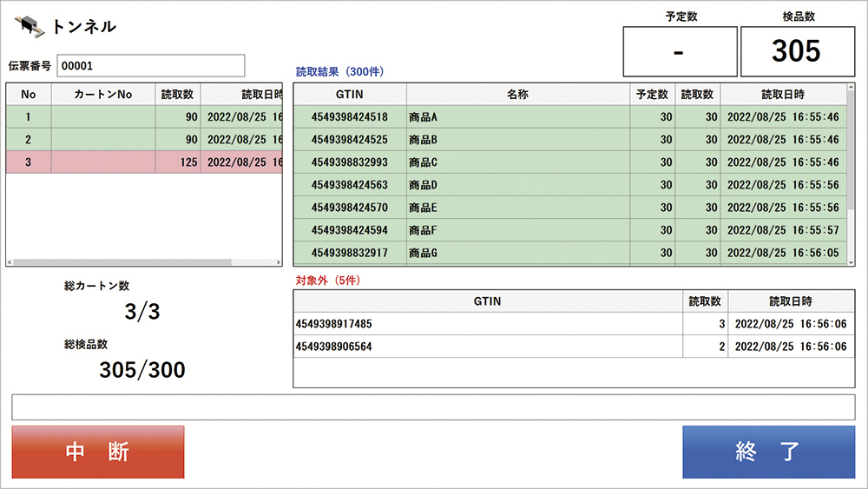Select the row for 商品G
Viewport: 868px width, 489px height.
point(570,253)
